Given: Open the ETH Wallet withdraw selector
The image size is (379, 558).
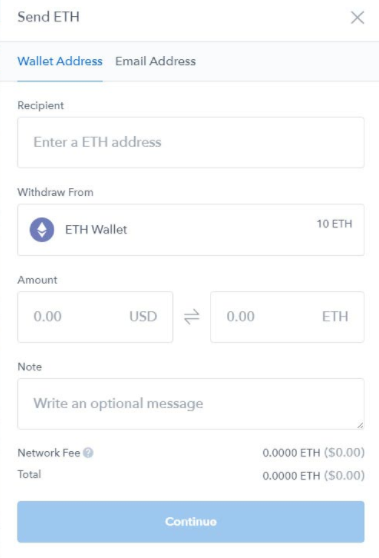Looking at the screenshot, I should 191,230.
